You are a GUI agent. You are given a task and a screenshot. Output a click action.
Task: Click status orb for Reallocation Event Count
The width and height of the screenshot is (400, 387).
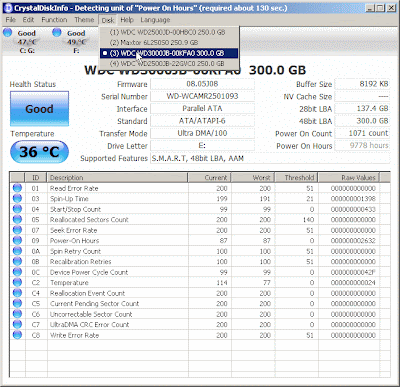[17, 293]
